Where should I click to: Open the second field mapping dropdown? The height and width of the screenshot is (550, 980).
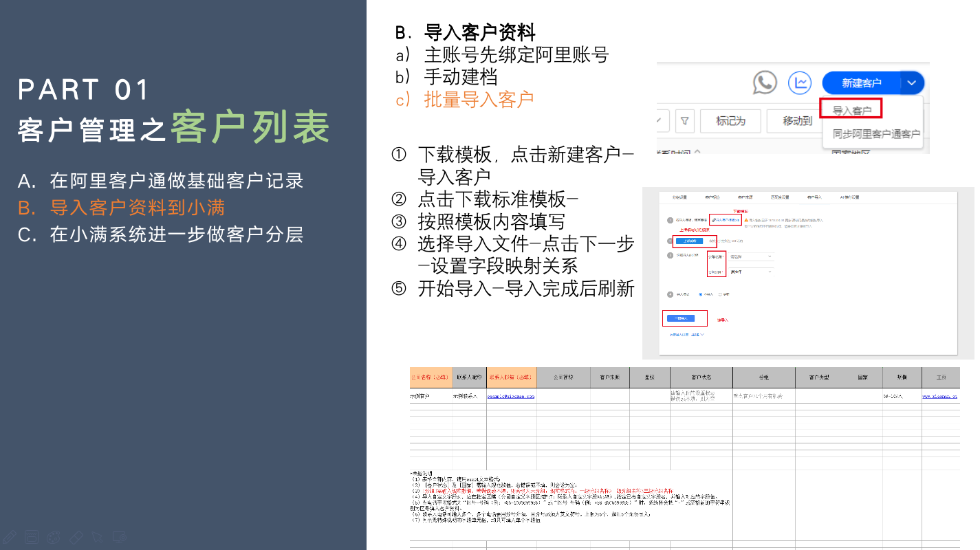click(x=751, y=272)
